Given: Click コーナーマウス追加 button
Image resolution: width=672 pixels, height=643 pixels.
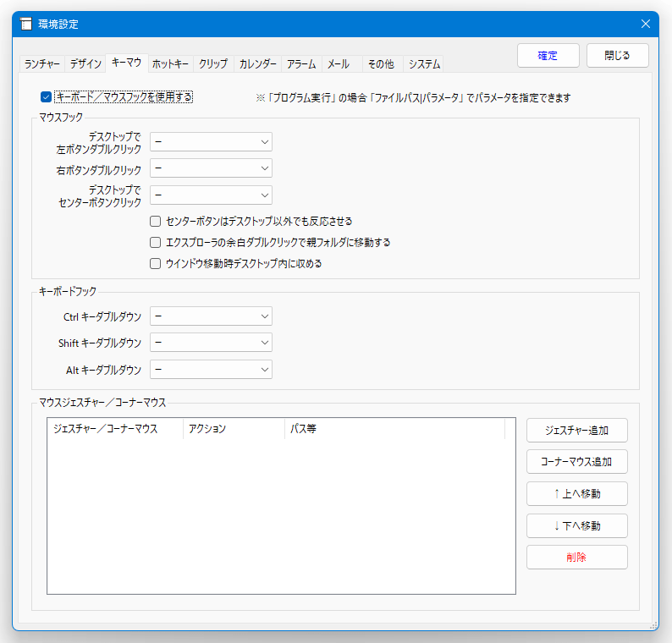Looking at the screenshot, I should point(577,461).
